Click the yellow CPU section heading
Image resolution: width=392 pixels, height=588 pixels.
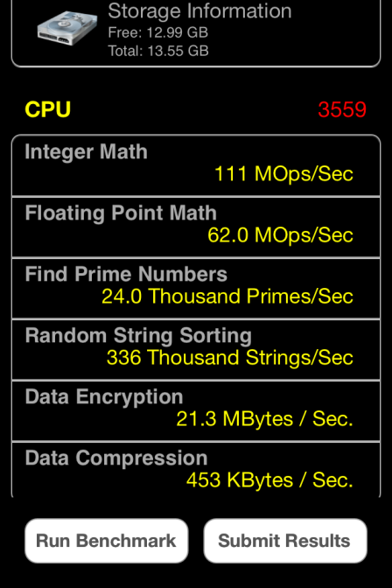pos(47,109)
